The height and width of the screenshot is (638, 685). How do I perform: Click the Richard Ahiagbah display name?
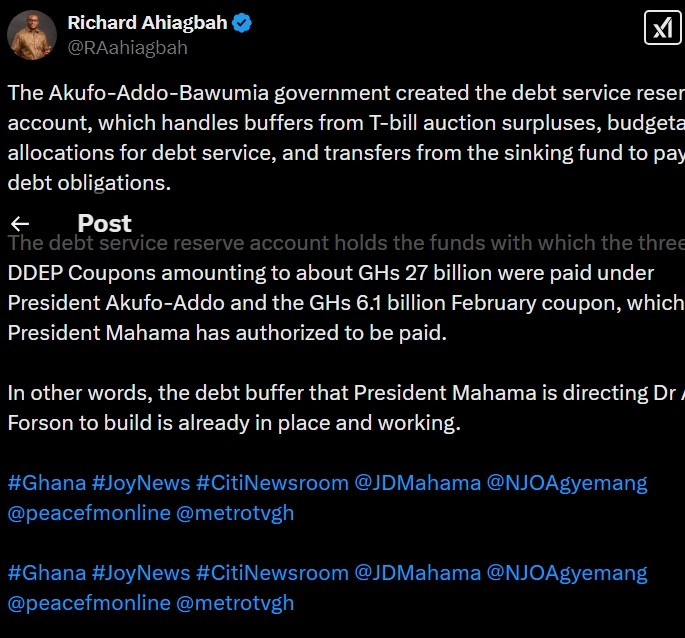coord(148,22)
